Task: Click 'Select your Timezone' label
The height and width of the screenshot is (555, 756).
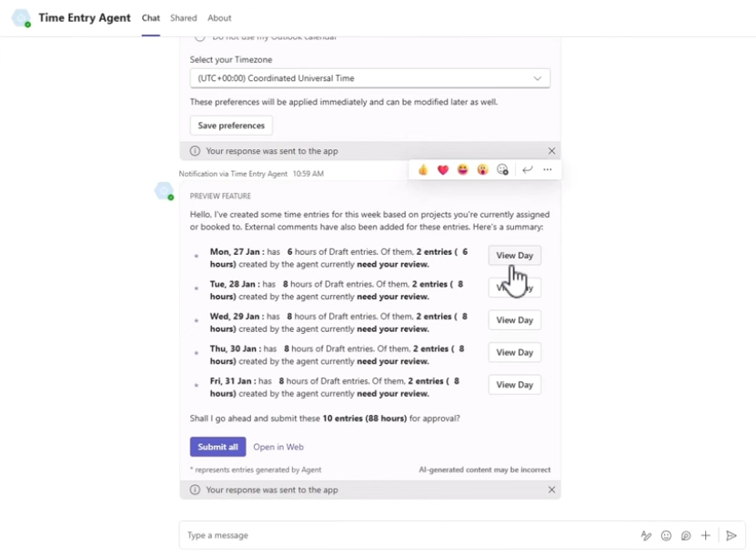Action: (231, 59)
